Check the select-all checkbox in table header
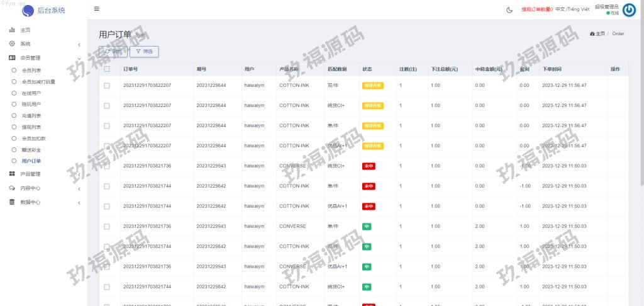Image resolution: width=644 pixels, height=306 pixels. (x=107, y=69)
